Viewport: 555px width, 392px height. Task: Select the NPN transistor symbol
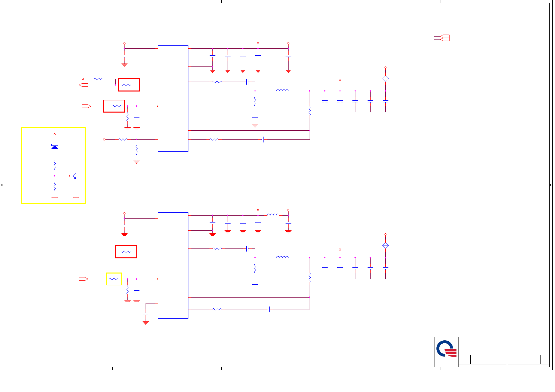(74, 176)
